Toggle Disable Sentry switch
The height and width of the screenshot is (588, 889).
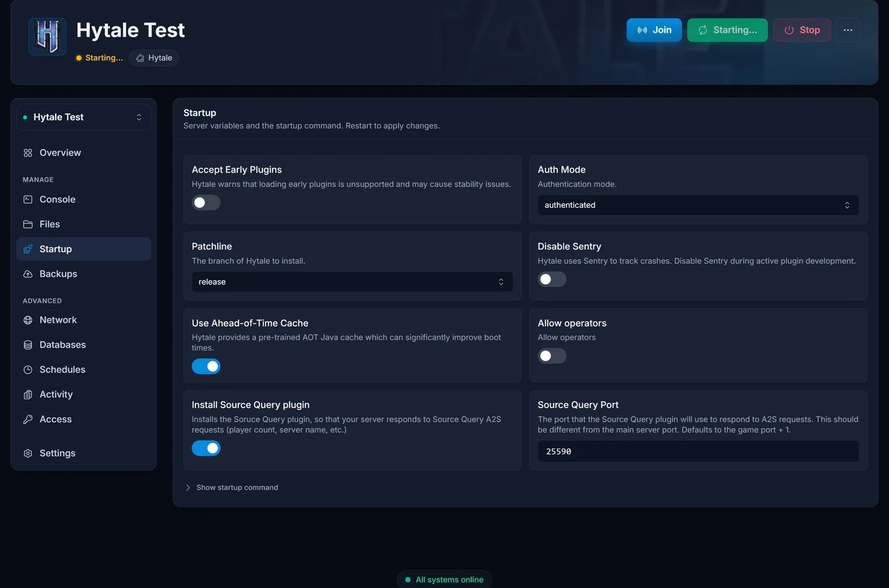(x=552, y=279)
